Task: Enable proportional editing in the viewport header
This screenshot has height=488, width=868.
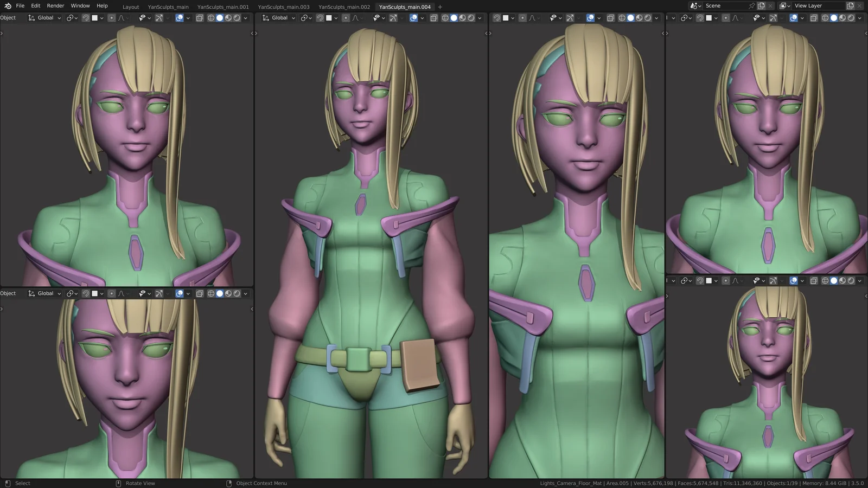Action: coord(112,17)
